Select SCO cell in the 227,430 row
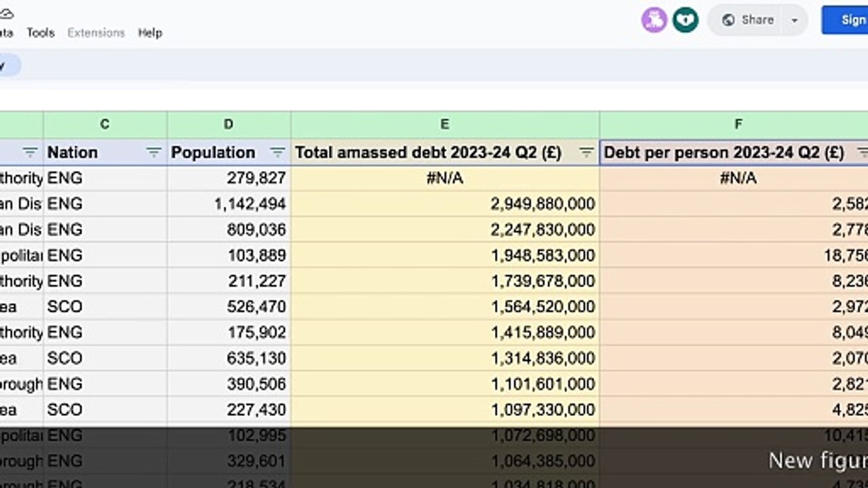 (x=105, y=410)
